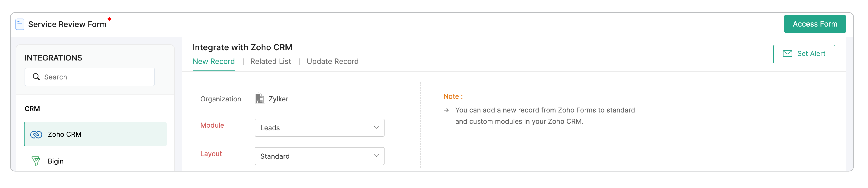Click the Access Form button
Image resolution: width=868 pixels, height=188 pixels.
[x=815, y=24]
